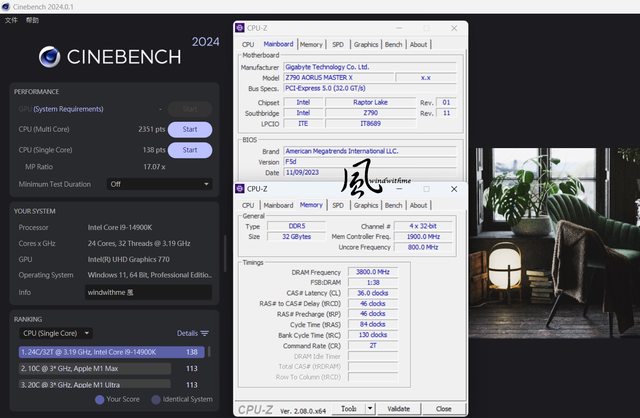Open the 文件 menu

[x=11, y=20]
